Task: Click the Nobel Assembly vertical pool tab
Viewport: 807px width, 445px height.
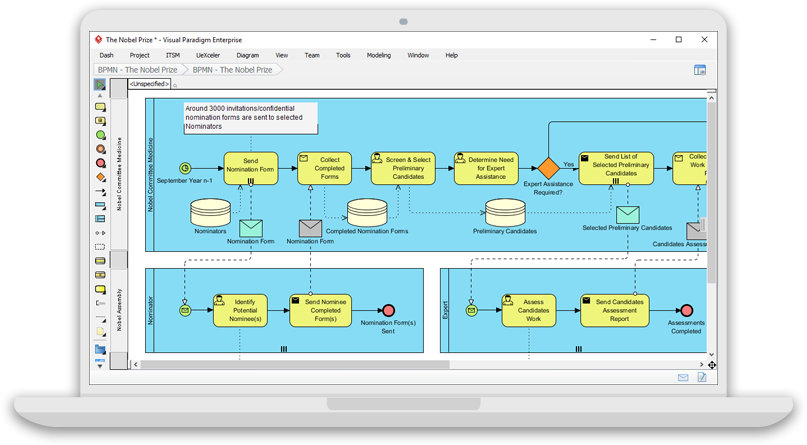Action: (118, 308)
